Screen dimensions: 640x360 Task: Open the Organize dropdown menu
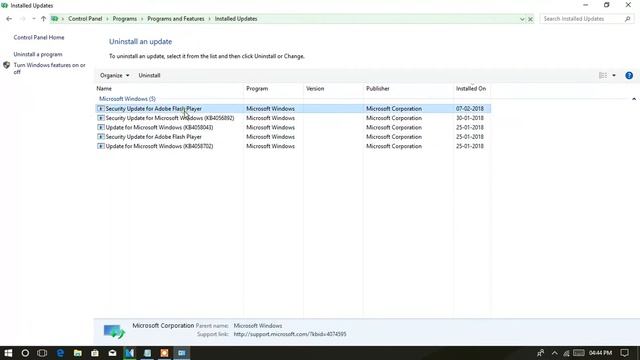[114, 76]
